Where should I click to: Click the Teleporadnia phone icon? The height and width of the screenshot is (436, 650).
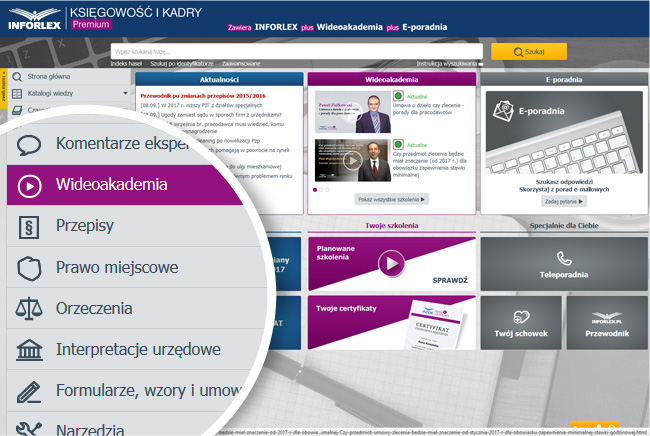click(x=564, y=259)
